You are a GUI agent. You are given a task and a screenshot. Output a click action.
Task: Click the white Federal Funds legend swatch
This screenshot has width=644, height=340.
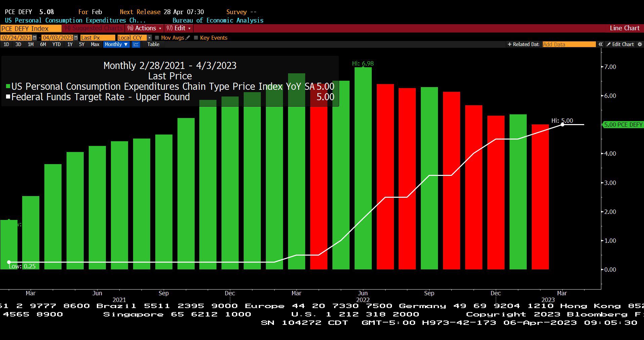[8, 97]
